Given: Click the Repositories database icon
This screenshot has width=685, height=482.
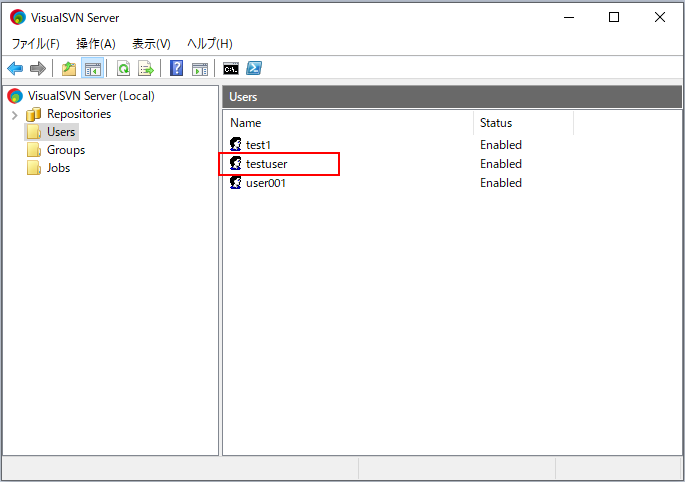Looking at the screenshot, I should (34, 114).
